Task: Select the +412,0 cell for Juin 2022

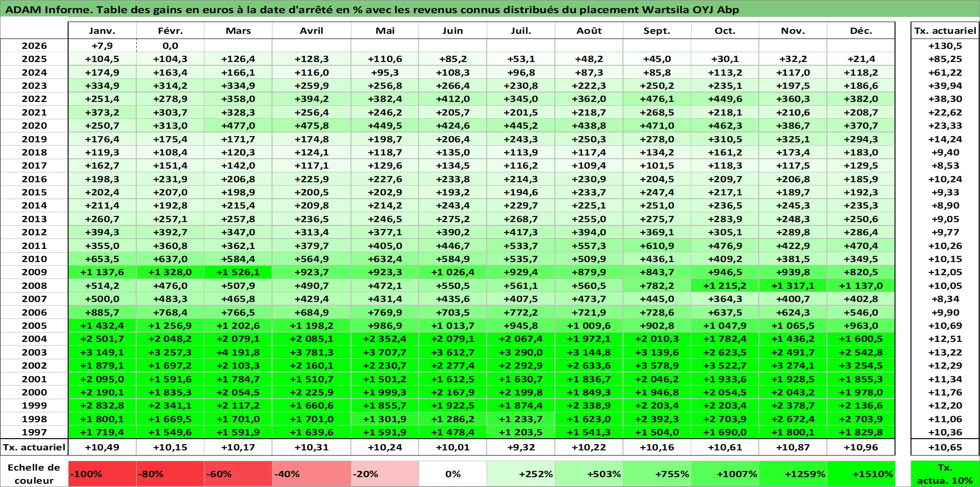Action: (x=453, y=99)
